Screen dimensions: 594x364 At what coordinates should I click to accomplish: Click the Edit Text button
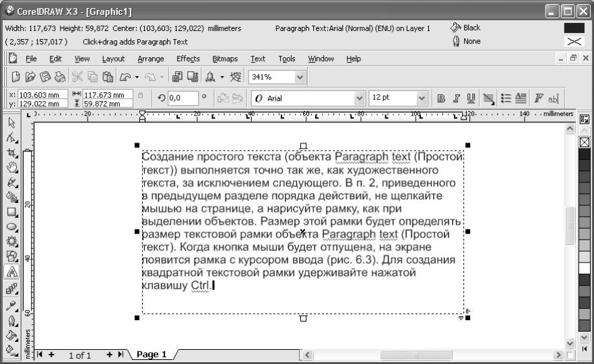click(553, 99)
